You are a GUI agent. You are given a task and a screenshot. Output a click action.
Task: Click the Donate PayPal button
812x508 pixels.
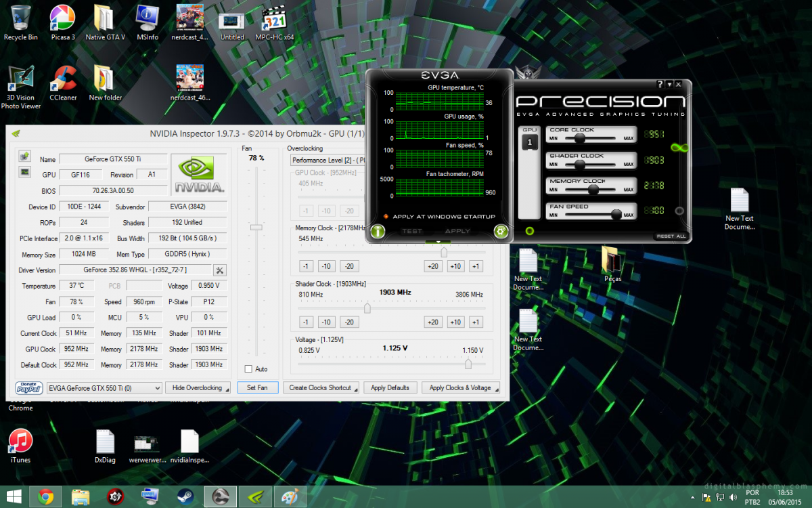point(29,388)
